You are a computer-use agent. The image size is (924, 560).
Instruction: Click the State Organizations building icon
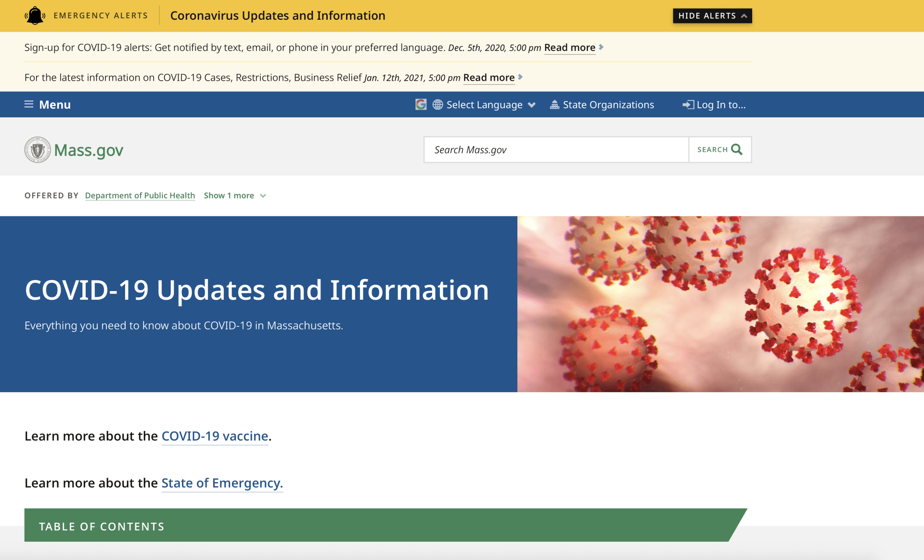554,104
